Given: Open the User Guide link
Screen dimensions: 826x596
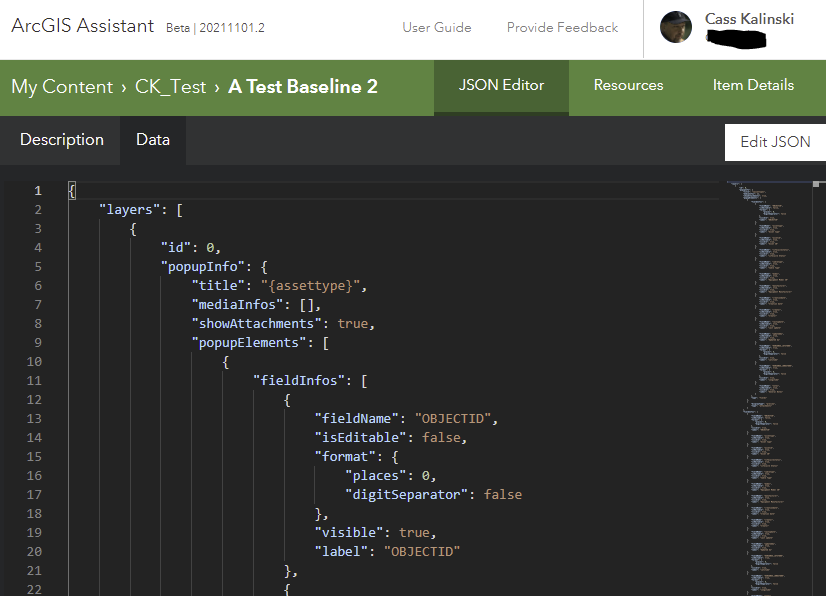Looking at the screenshot, I should [437, 27].
